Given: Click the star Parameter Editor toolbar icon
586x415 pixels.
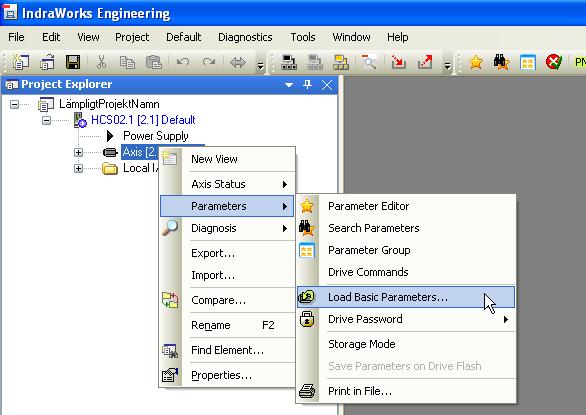Looking at the screenshot, I should pos(476,62).
